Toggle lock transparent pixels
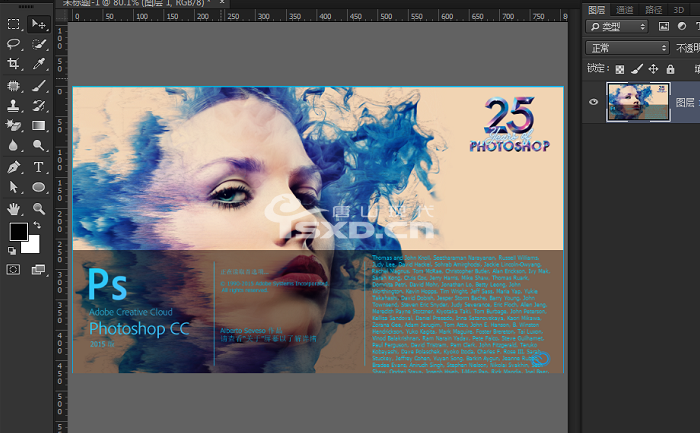This screenshot has height=433, width=700. coord(620,69)
